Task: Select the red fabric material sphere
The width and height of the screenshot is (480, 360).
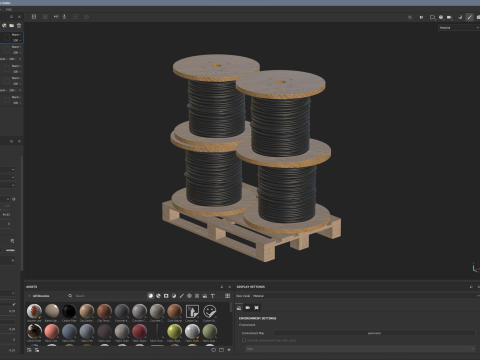Action: tap(139, 332)
